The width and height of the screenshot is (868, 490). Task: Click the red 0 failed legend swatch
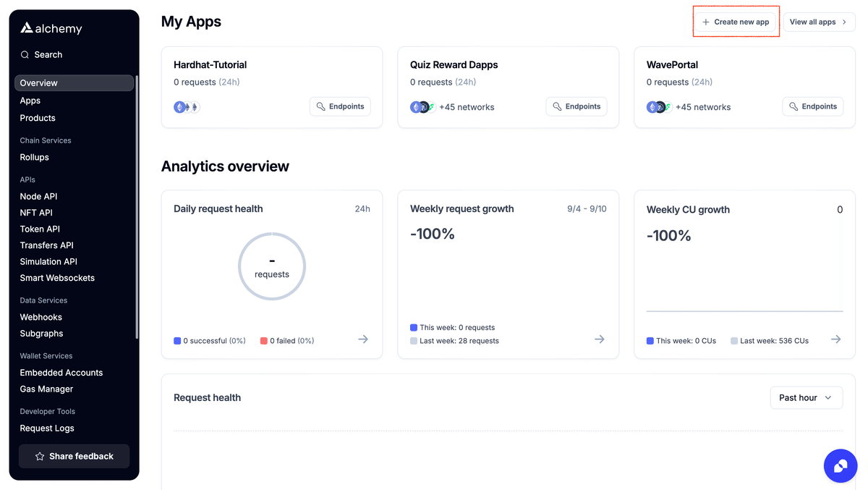[264, 341]
